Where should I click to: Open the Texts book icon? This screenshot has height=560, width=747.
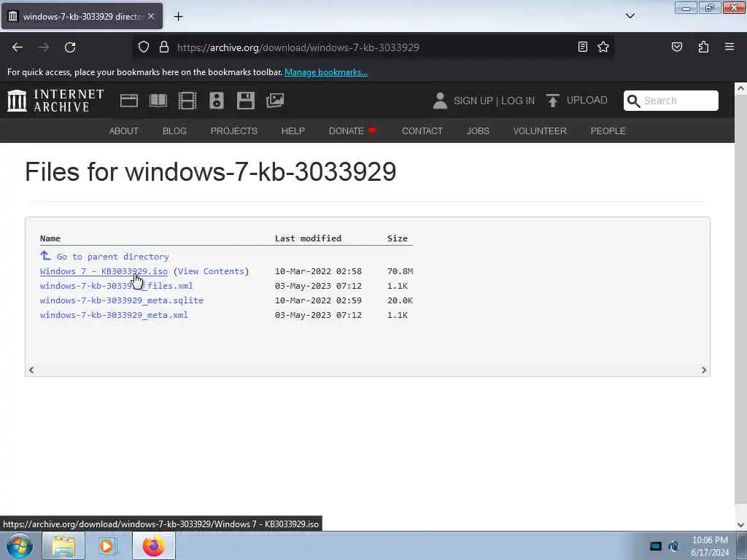(158, 101)
